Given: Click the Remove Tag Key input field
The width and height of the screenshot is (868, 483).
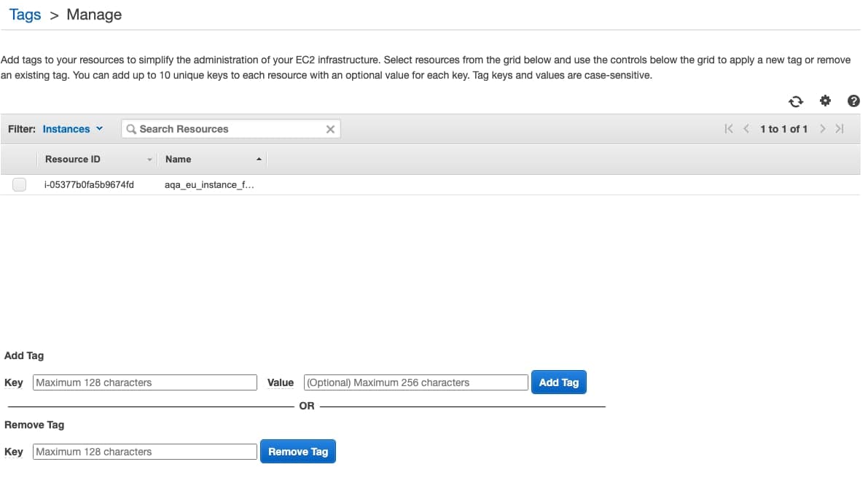Looking at the screenshot, I should coord(145,452).
